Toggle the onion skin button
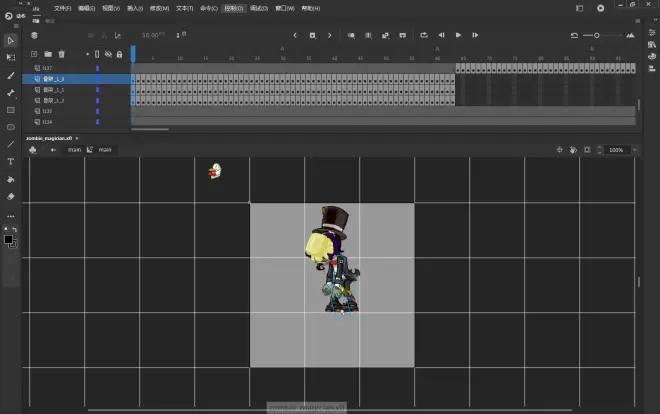The image size is (660, 414). (351, 35)
